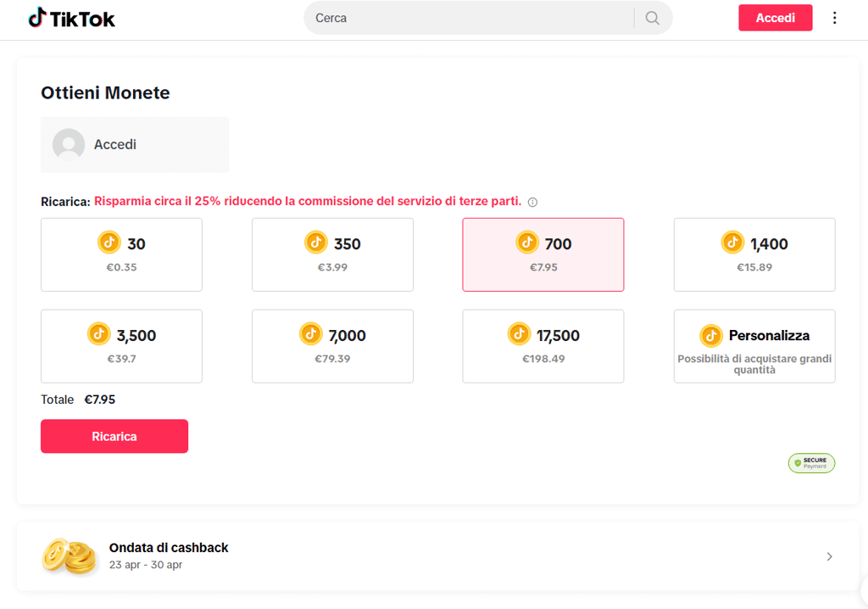Screen dimensions: 868x609
Task: Select the €0.35 price coin option
Action: (121, 254)
